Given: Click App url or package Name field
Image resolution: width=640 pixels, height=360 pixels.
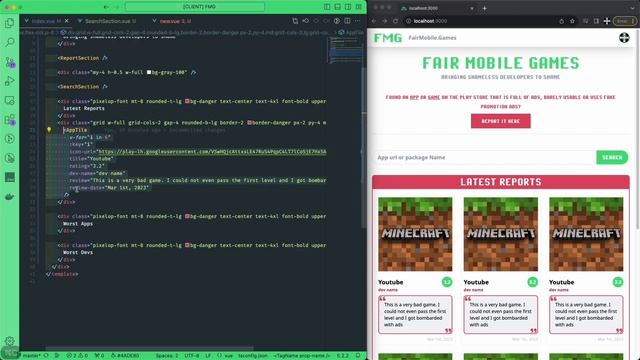Looking at the screenshot, I should pyautogui.click(x=485, y=157).
